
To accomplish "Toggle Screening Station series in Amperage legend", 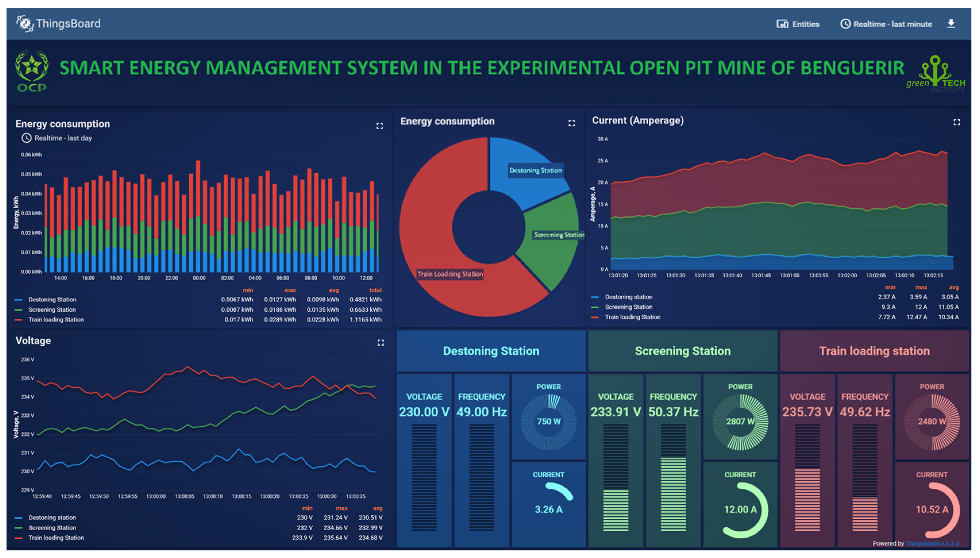I will (x=628, y=307).
